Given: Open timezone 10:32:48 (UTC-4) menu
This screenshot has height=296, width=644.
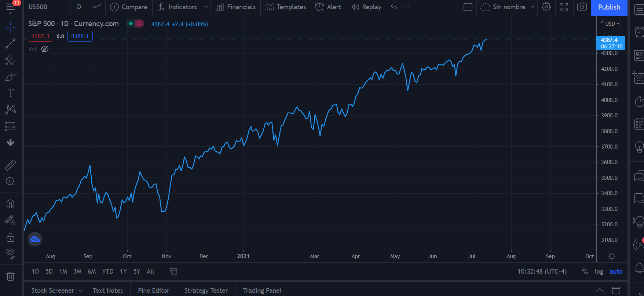Looking at the screenshot, I should coord(542,271).
